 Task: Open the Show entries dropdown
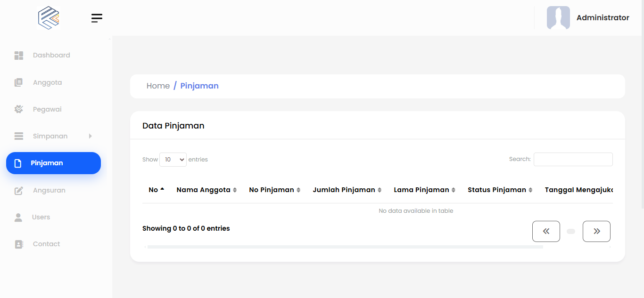click(173, 160)
